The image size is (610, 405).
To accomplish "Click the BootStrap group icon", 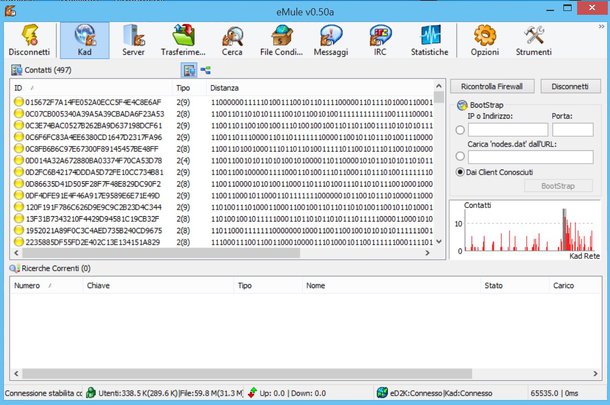I will [462, 105].
